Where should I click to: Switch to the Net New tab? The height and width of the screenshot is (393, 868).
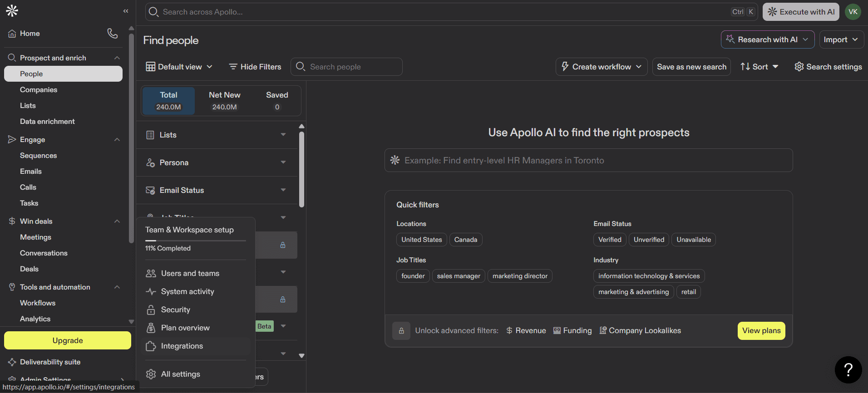click(224, 101)
